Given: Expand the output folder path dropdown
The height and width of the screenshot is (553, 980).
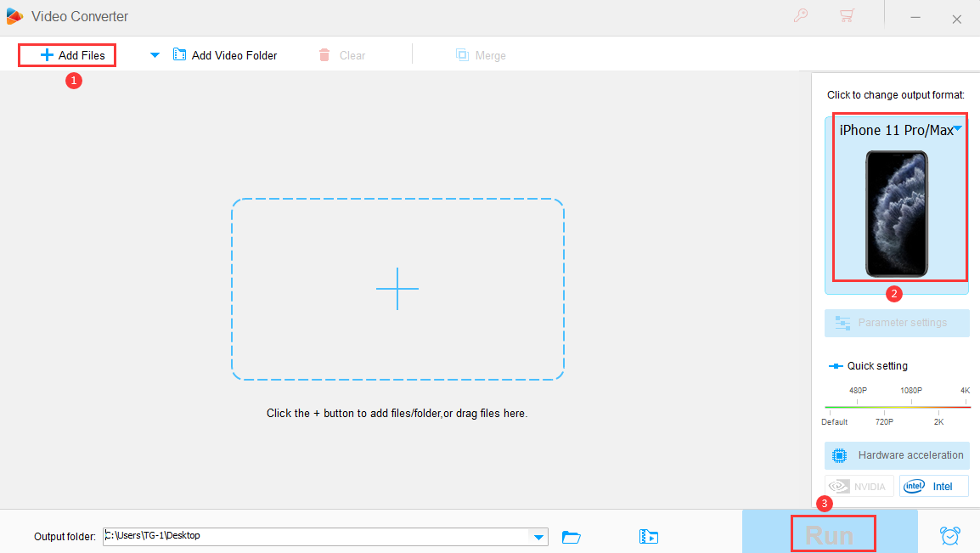Looking at the screenshot, I should (x=538, y=537).
